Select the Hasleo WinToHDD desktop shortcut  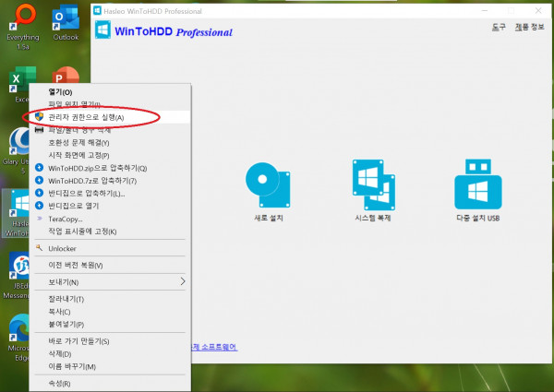(16, 213)
